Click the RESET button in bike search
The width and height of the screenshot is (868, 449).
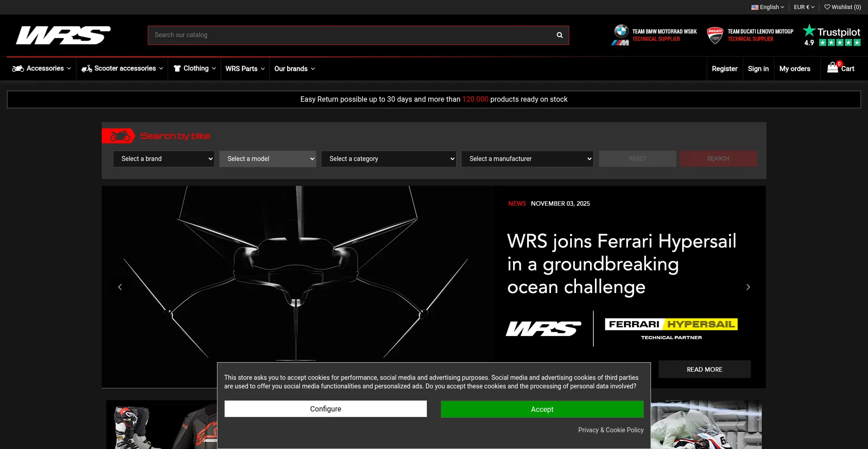click(x=637, y=159)
